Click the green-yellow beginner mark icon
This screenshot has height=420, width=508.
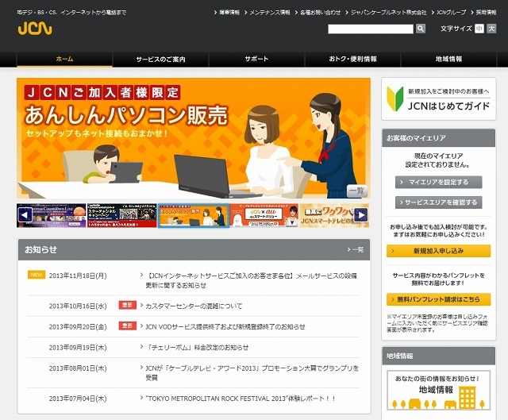395,98
